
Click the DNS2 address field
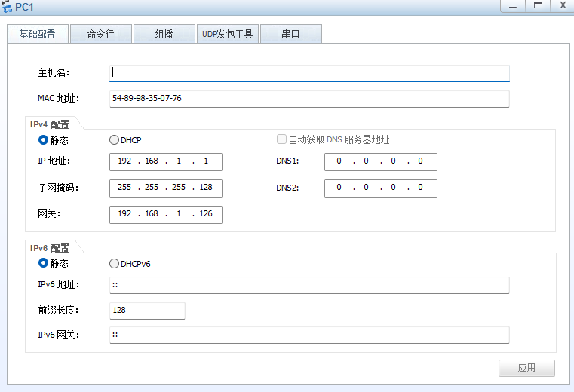point(381,188)
